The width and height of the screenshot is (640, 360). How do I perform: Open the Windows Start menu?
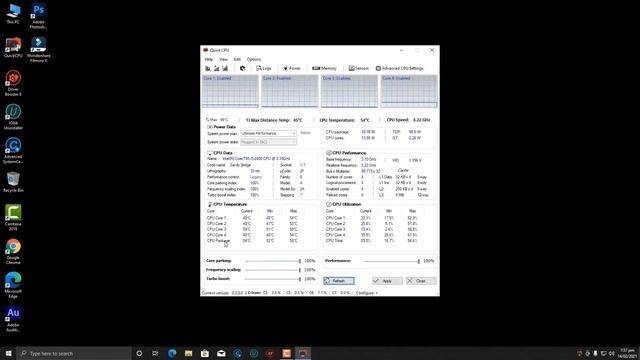[x=8, y=353]
